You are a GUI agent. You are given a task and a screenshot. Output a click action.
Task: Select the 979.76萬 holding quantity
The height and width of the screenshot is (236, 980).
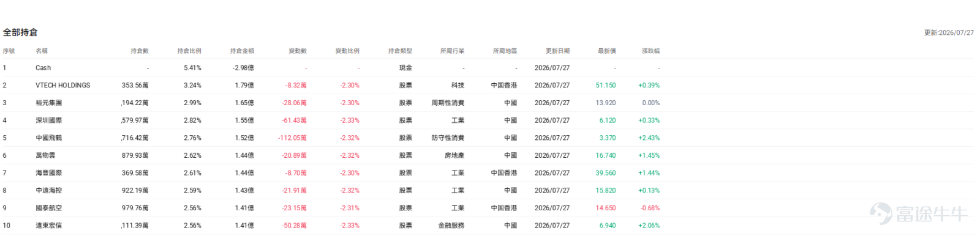tap(135, 208)
